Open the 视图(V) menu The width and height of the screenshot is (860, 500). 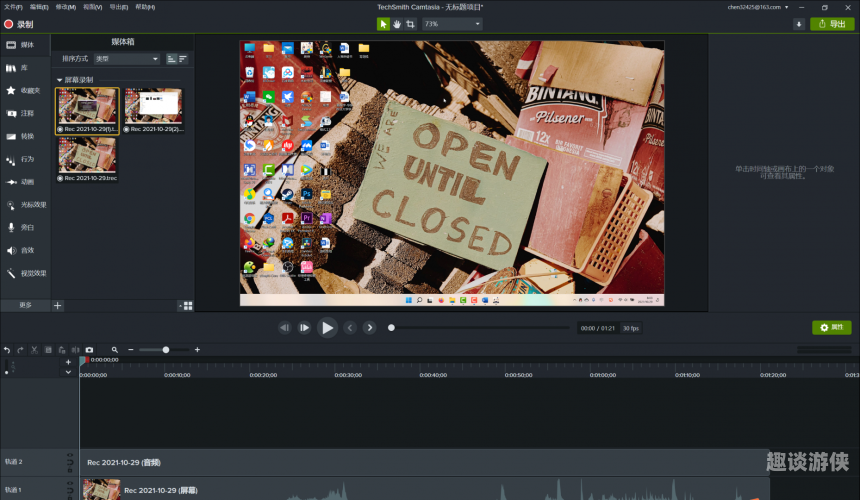[93, 7]
